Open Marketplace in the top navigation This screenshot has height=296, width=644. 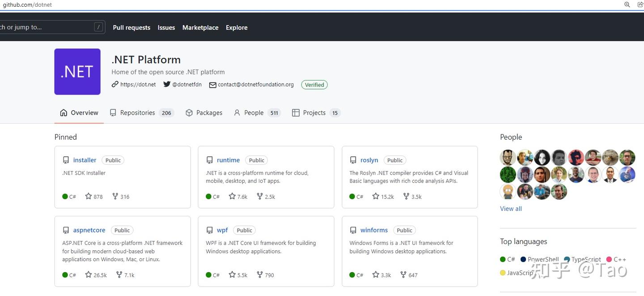click(x=200, y=27)
